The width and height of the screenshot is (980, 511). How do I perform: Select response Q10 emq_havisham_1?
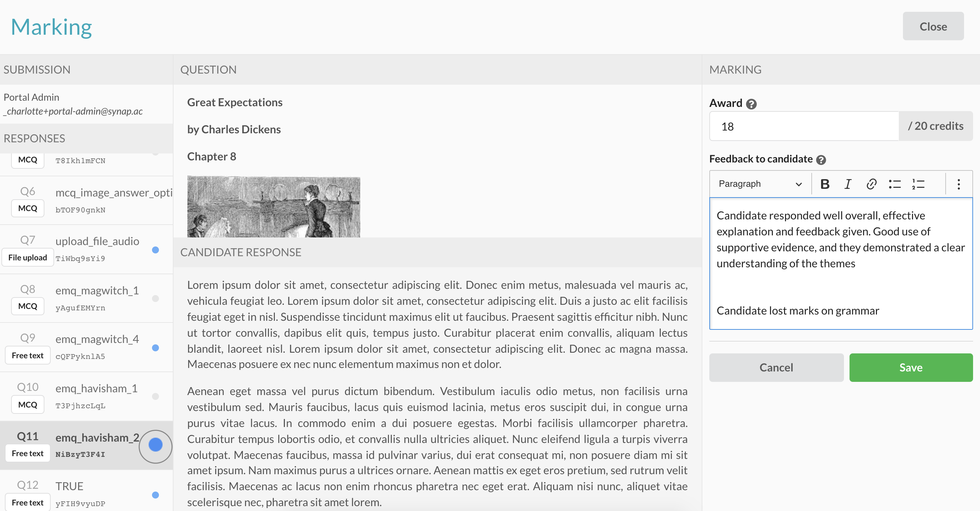coord(86,396)
